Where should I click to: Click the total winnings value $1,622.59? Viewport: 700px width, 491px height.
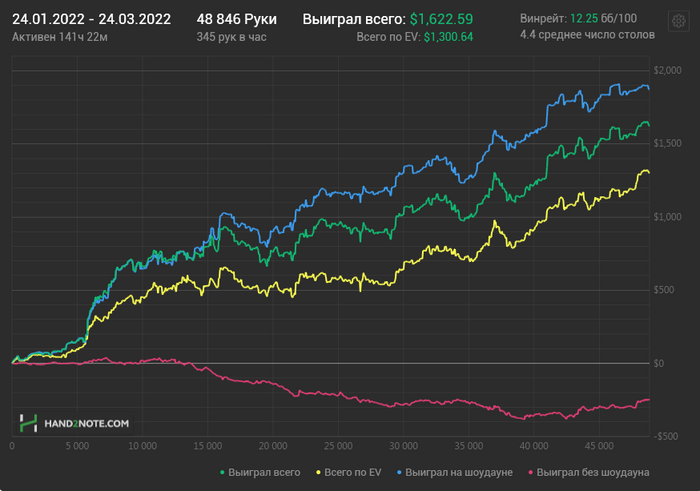coord(442,19)
